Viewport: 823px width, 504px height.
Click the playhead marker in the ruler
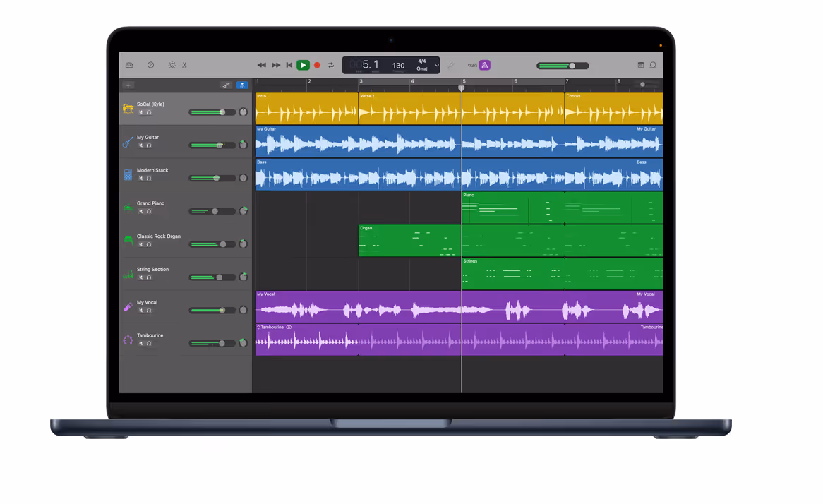coord(462,88)
